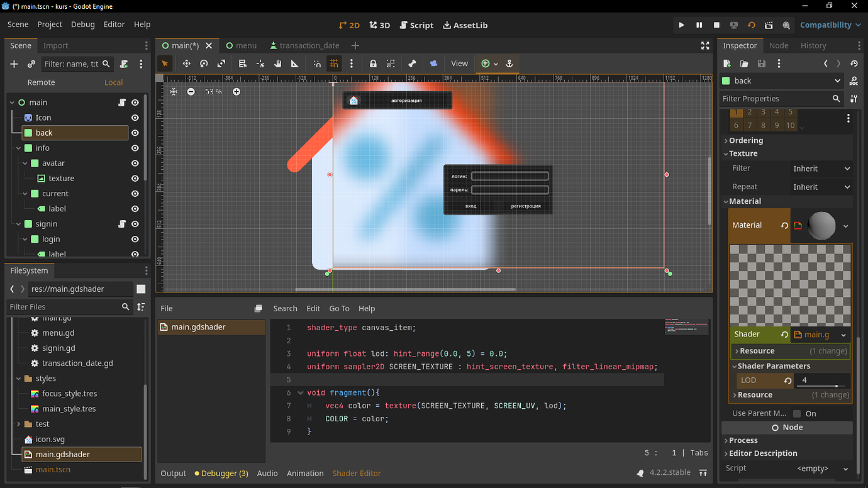Image resolution: width=868 pixels, height=488 pixels.
Task: Toggle distraction free mode
Action: point(705,45)
